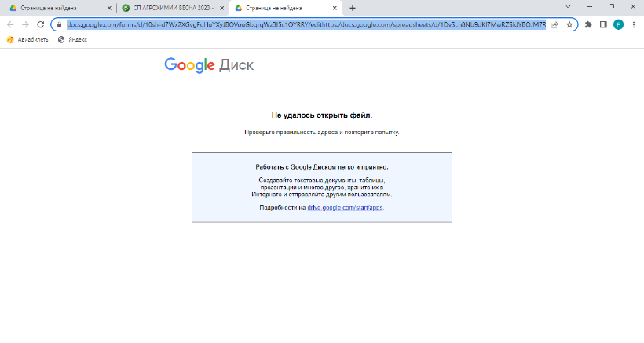644x343 pixels.
Task: Bookmark this page with star icon
Action: pyautogui.click(x=569, y=24)
